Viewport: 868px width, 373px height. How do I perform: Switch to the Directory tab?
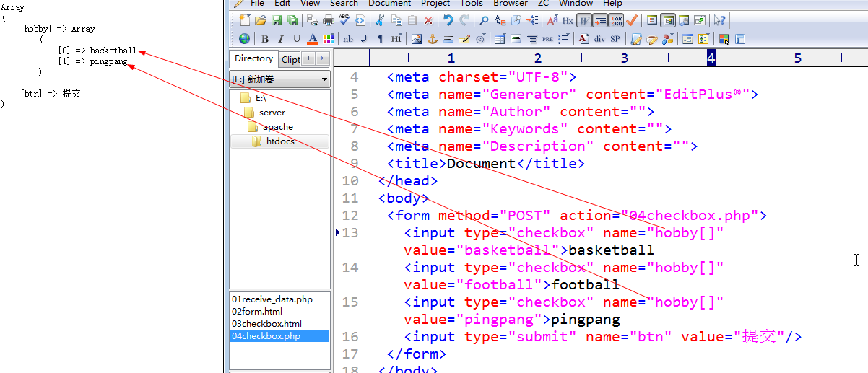pos(253,58)
